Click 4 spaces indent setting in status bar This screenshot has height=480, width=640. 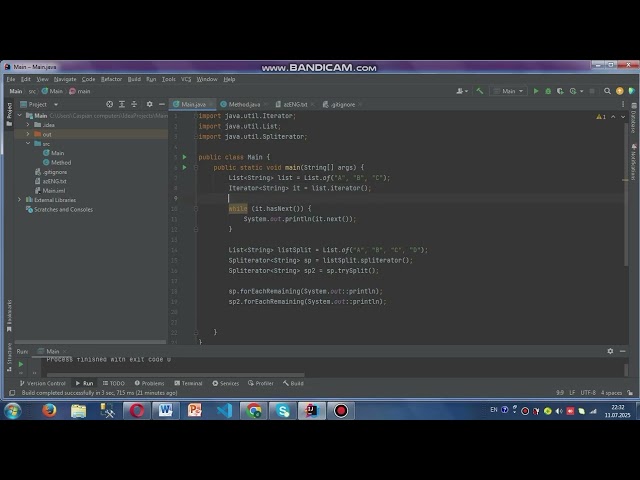611,393
